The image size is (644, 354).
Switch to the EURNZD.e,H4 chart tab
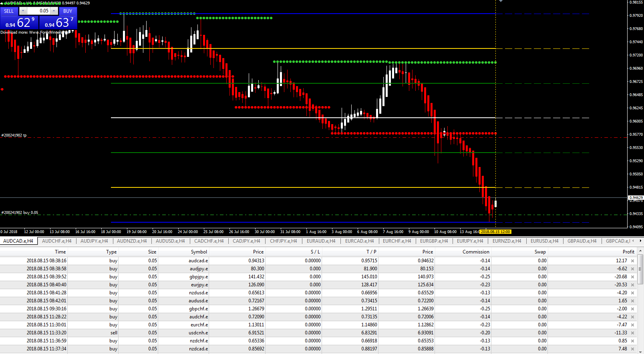click(507, 241)
